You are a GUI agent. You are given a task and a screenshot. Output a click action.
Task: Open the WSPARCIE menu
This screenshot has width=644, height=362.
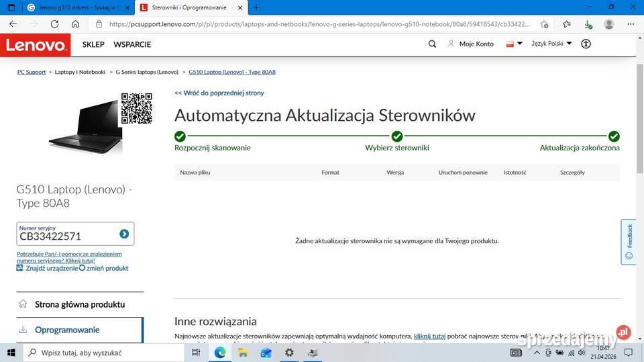132,44
